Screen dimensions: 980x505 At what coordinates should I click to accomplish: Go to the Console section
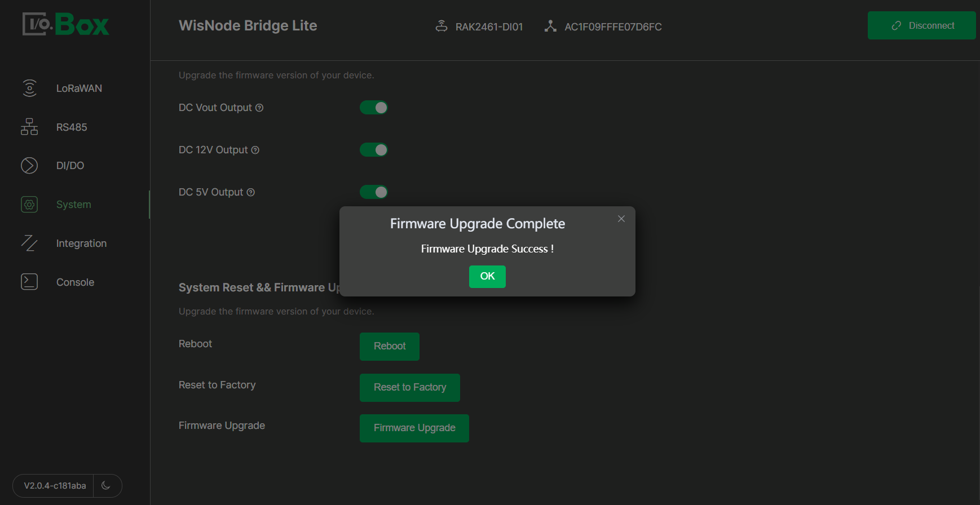click(x=75, y=282)
